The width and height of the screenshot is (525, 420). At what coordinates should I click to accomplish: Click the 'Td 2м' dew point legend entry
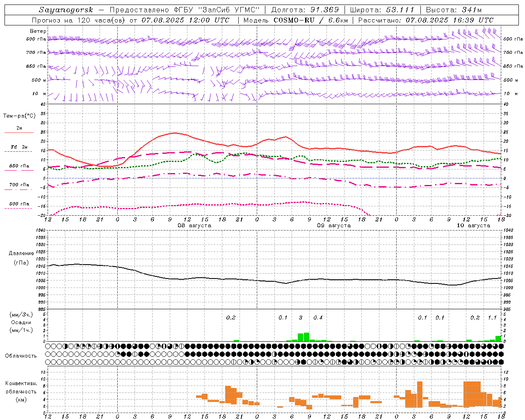pyautogui.click(x=19, y=147)
